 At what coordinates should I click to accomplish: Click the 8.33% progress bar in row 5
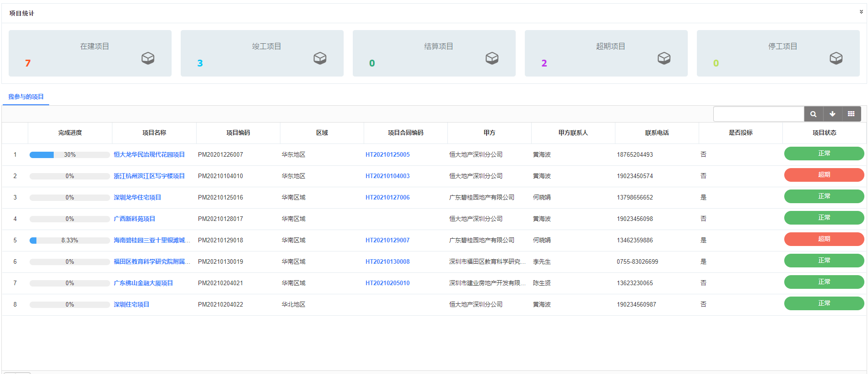tap(70, 241)
